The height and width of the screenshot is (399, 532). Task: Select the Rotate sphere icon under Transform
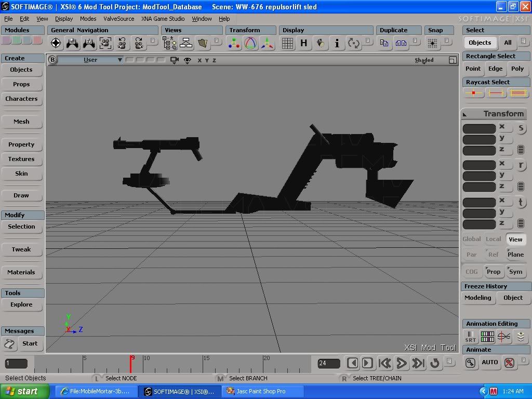(250, 43)
